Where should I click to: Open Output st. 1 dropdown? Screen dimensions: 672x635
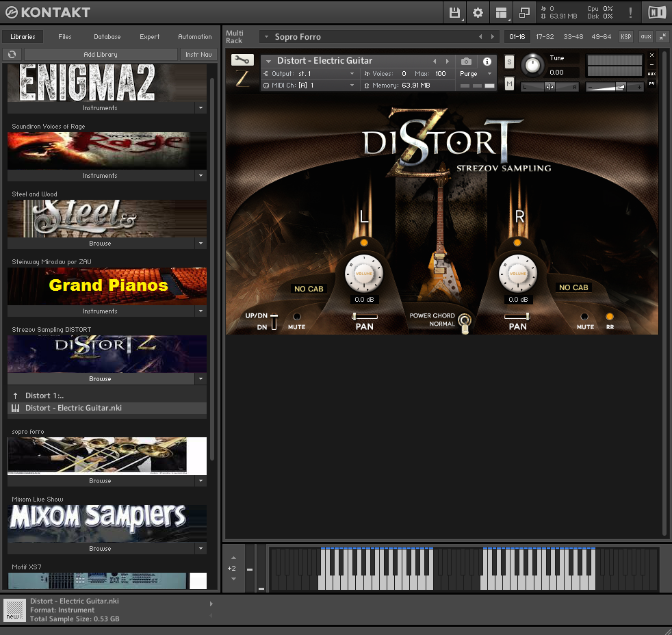[x=309, y=74]
